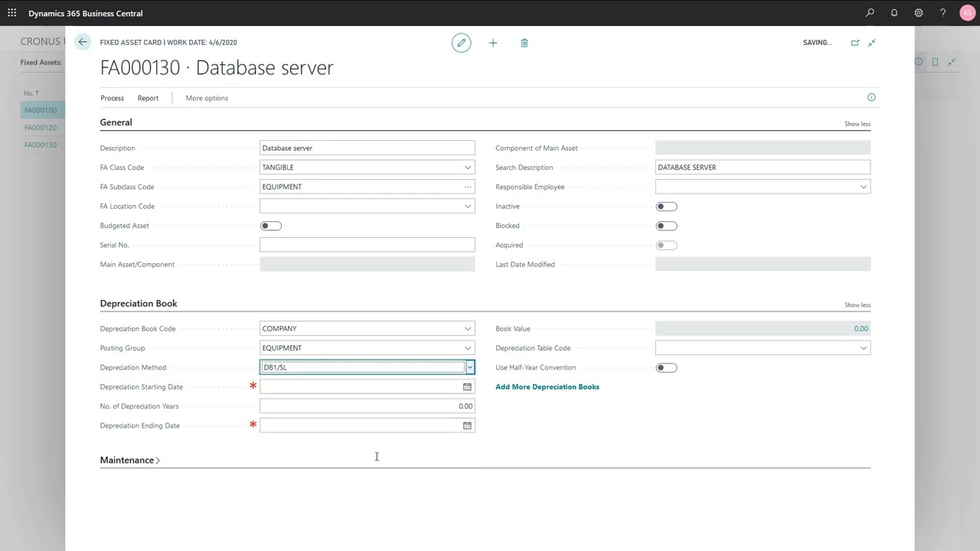
Task: Toggle the Budgeted Asset switch
Action: click(271, 226)
